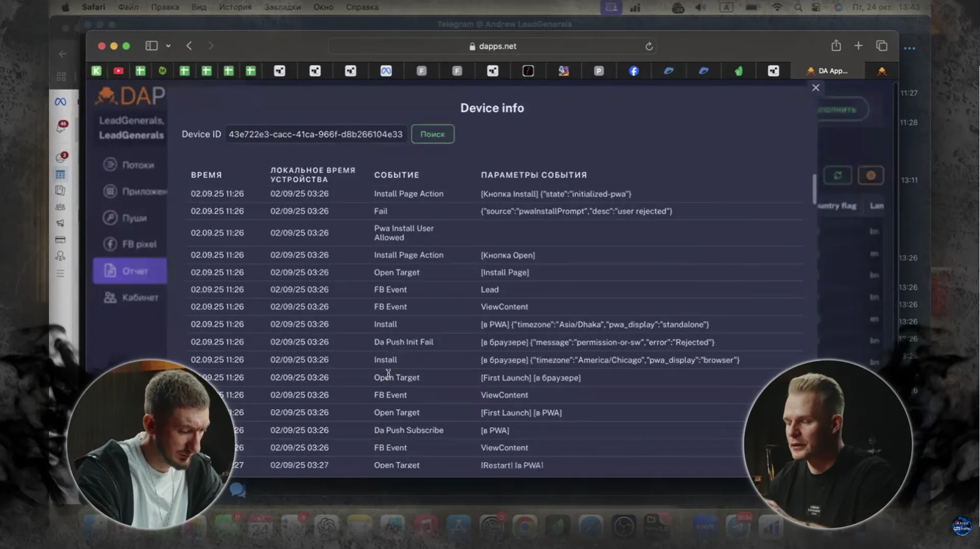Click the user rejected parameter text
Viewport: 980px width, 549px height.
click(576, 211)
